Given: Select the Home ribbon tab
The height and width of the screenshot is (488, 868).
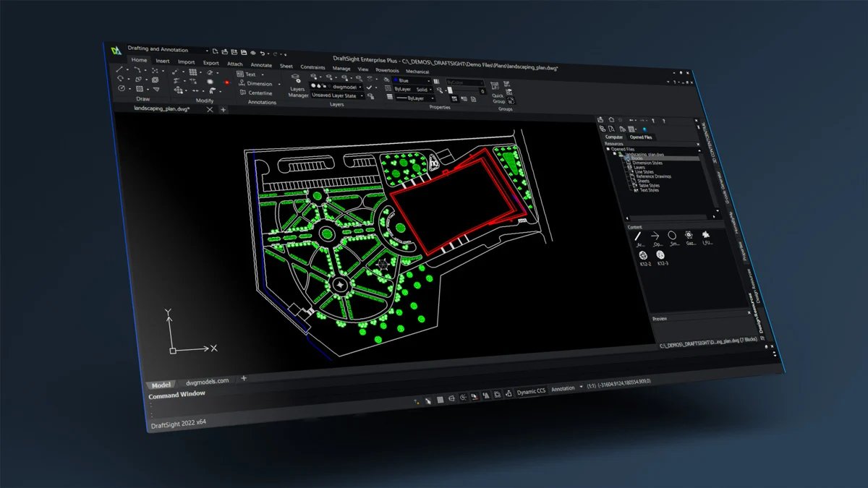Looking at the screenshot, I should click(139, 61).
